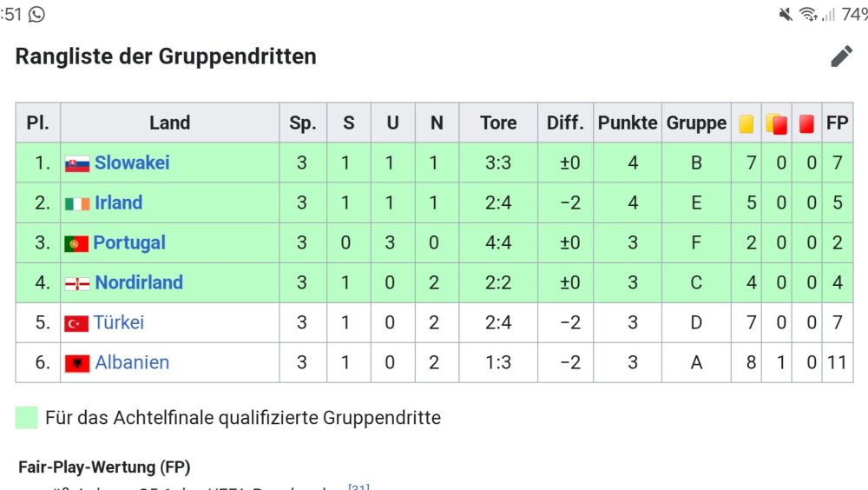Click the Albania flag icon
Viewport: 868px width, 490px height.
click(77, 363)
